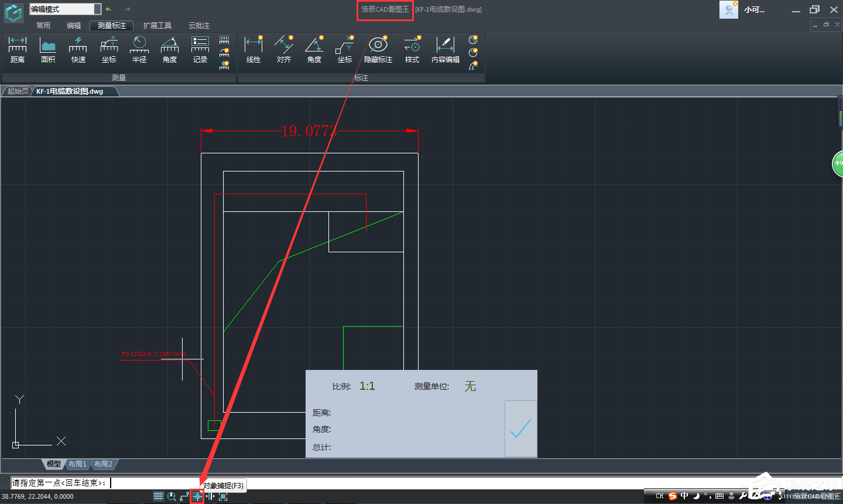Minimize the inner document window
The image size is (843, 504).
(x=815, y=25)
